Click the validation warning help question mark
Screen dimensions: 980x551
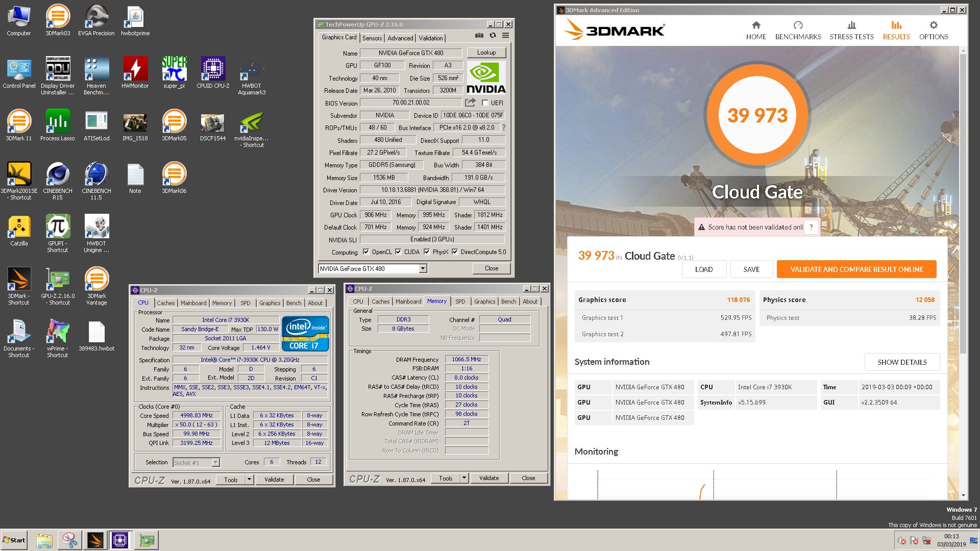click(811, 227)
